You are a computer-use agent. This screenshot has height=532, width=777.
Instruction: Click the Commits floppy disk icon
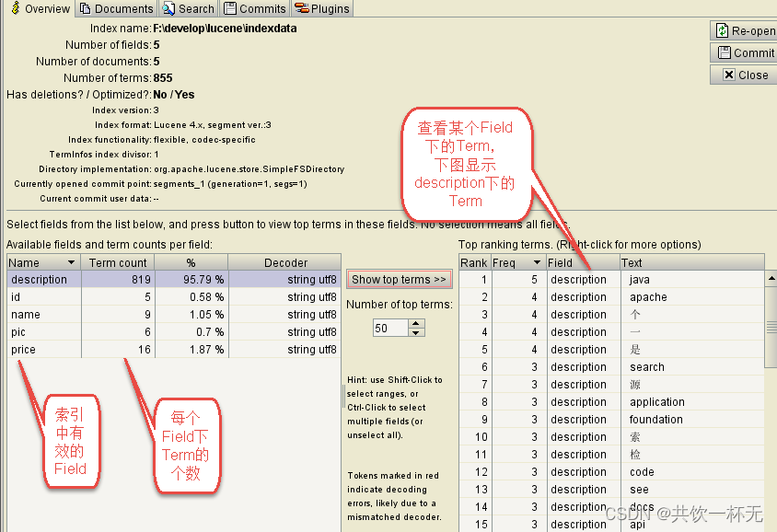click(230, 8)
